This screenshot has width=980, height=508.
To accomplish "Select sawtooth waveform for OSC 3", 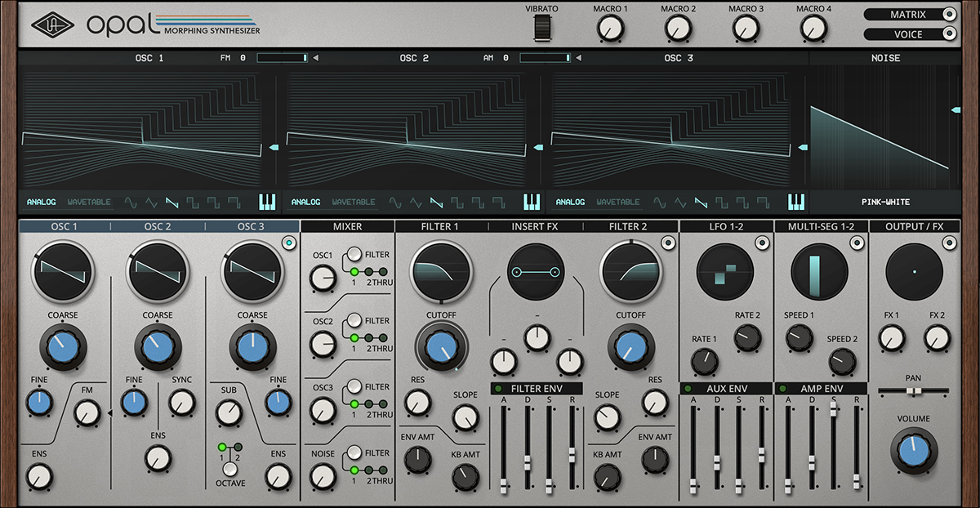I will click(702, 202).
